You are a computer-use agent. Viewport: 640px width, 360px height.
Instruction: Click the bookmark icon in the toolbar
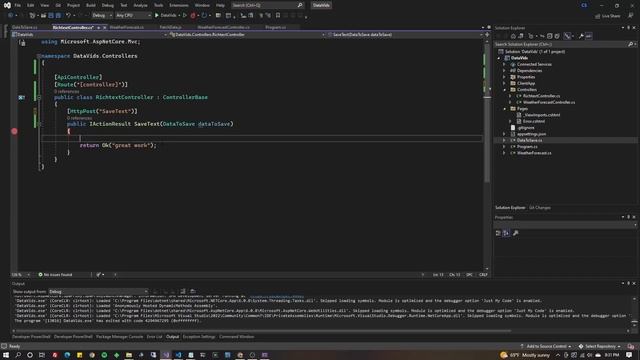point(278,16)
